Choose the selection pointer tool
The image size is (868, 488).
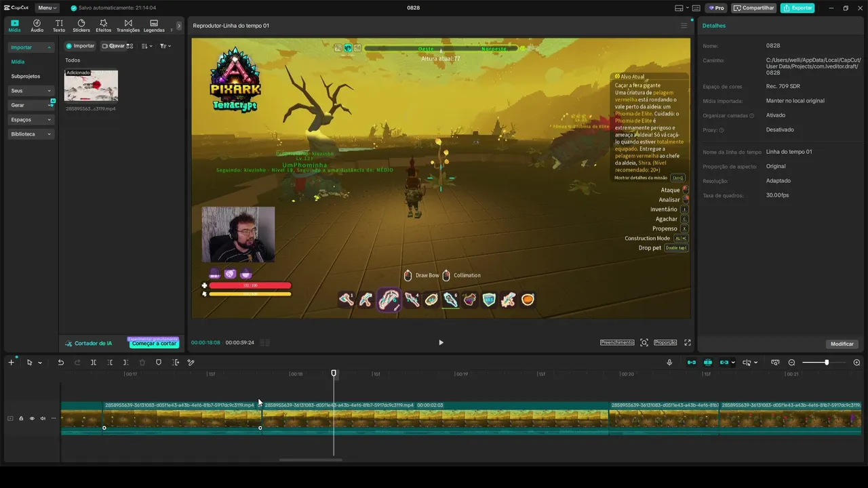29,363
